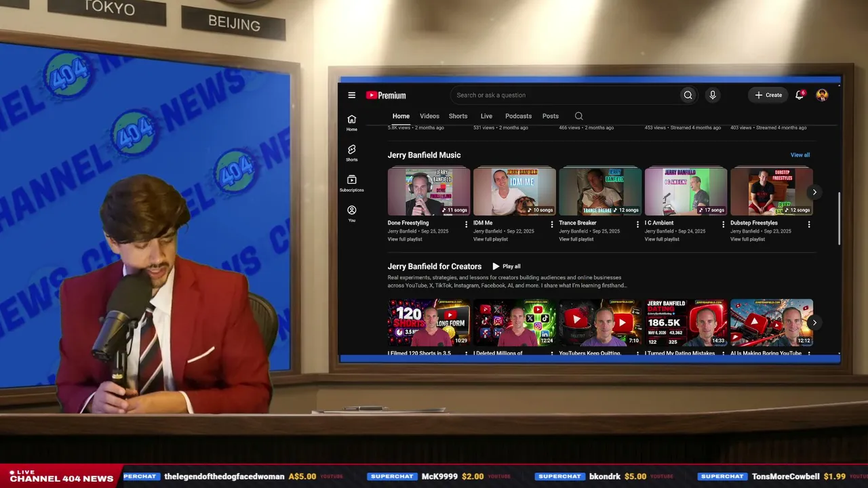Open the Trance Breaker playlist thumbnail
This screenshot has width=868, height=488.
point(600,192)
